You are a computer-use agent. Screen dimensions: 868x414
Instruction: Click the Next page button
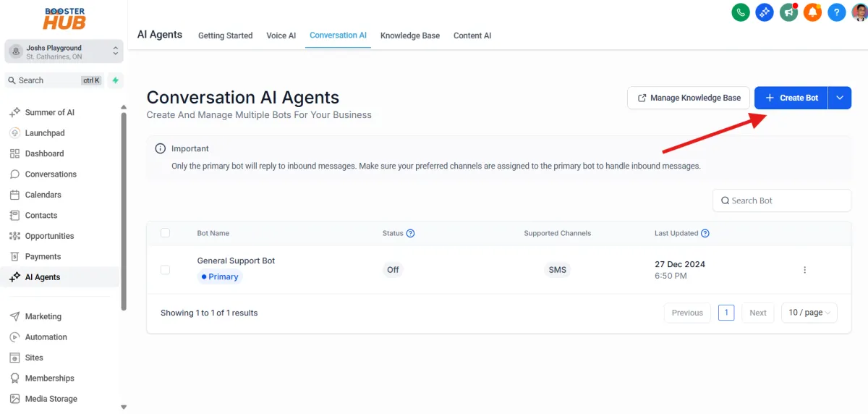[758, 313]
